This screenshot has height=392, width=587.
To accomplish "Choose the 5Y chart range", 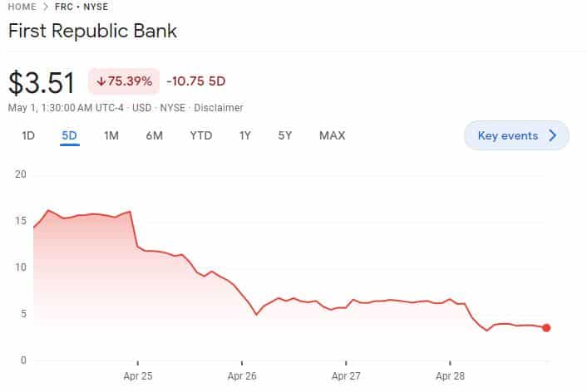I will [x=285, y=135].
